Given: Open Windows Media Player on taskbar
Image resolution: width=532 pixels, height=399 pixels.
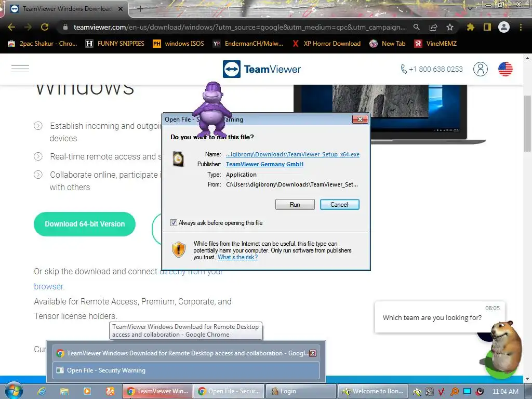Looking at the screenshot, I should pyautogui.click(x=87, y=391).
